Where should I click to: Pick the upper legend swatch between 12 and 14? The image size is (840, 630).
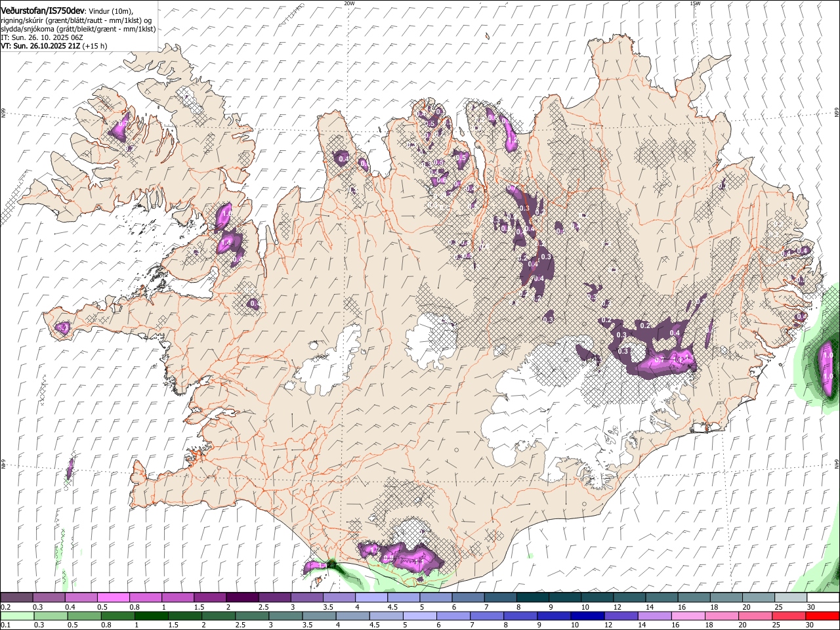629,597
